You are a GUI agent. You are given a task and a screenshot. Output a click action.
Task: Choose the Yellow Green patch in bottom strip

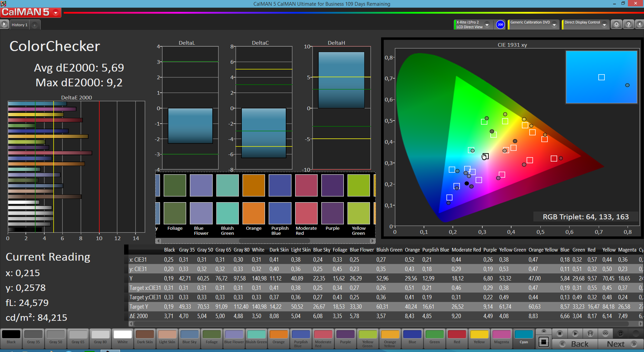point(368,338)
